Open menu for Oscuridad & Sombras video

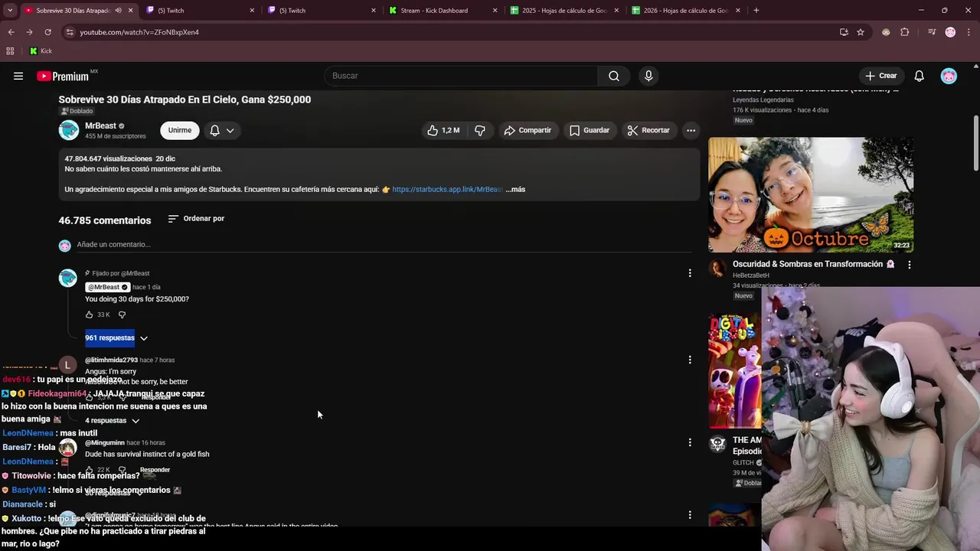tap(909, 265)
